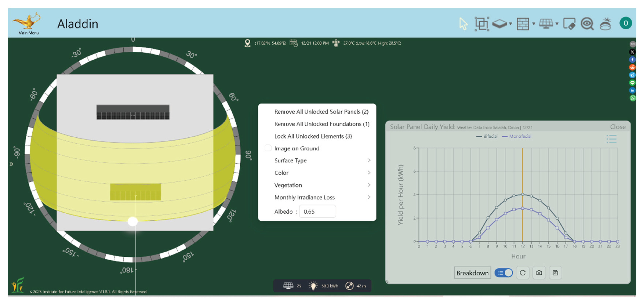
Task: Click the group selection tool icon
Action: [x=482, y=24]
